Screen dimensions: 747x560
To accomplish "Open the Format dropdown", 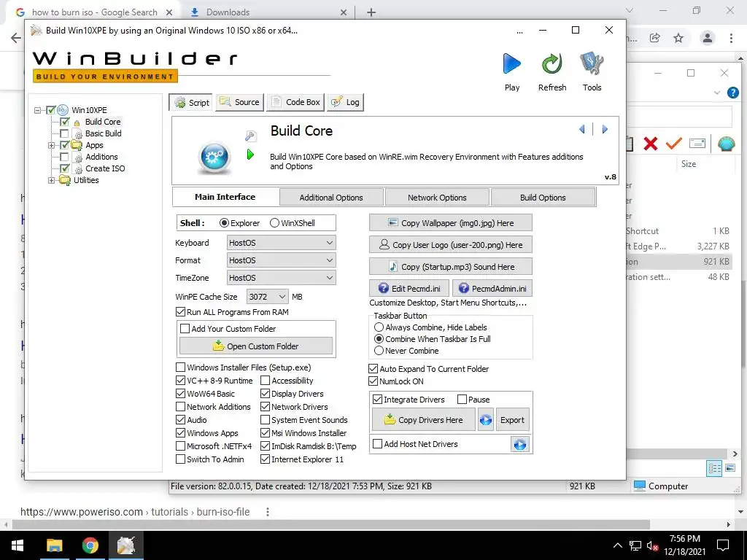I will tap(281, 260).
